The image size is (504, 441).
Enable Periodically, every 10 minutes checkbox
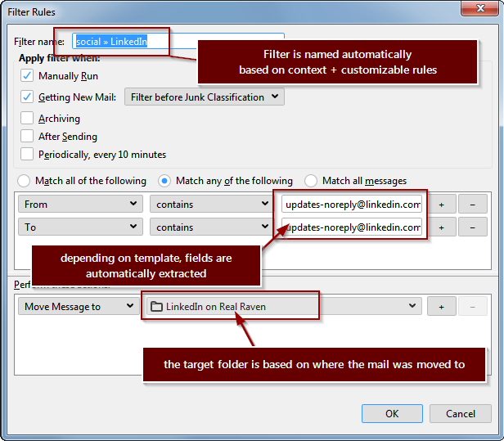pyautogui.click(x=27, y=155)
